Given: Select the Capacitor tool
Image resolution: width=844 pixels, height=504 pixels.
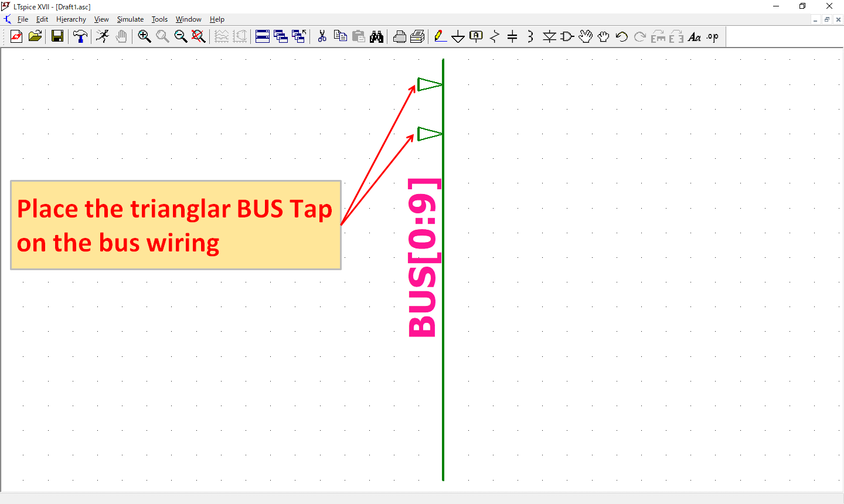Looking at the screenshot, I should tap(512, 36).
